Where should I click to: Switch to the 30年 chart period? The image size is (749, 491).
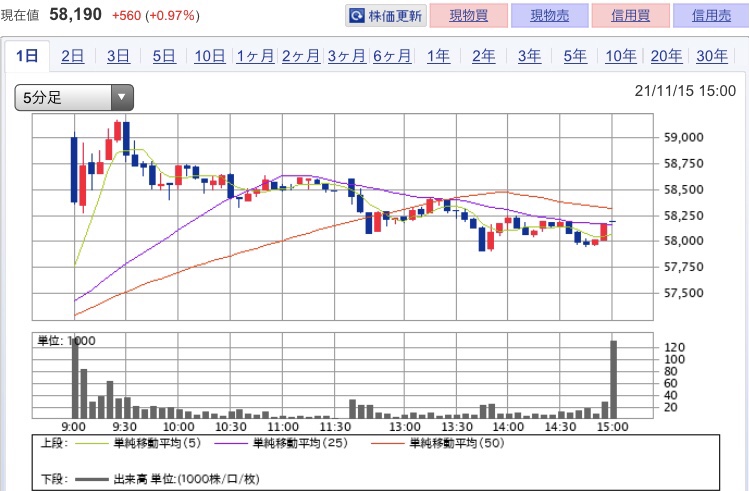coord(712,56)
